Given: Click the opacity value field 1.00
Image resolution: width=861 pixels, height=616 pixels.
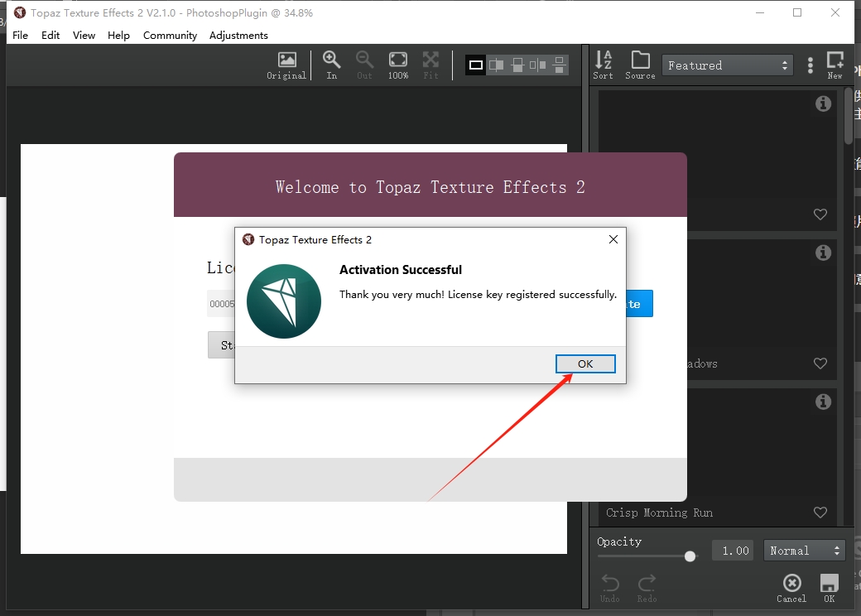Looking at the screenshot, I should click(x=734, y=550).
